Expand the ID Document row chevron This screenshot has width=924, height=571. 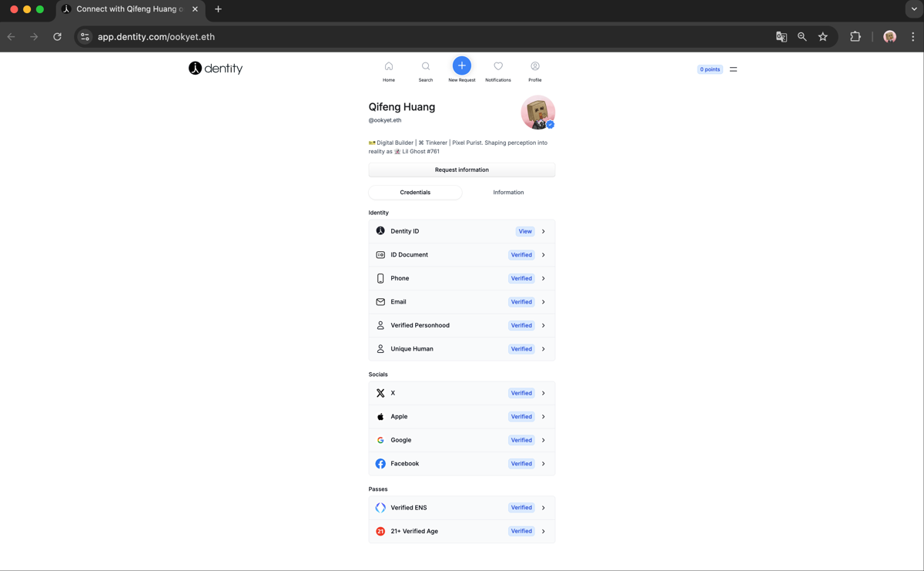coord(544,255)
